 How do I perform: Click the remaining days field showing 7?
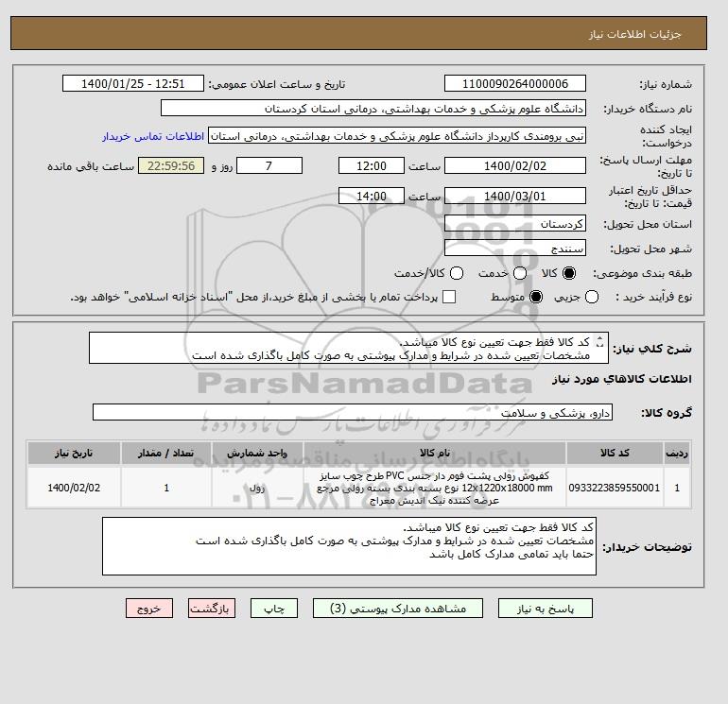click(x=269, y=165)
